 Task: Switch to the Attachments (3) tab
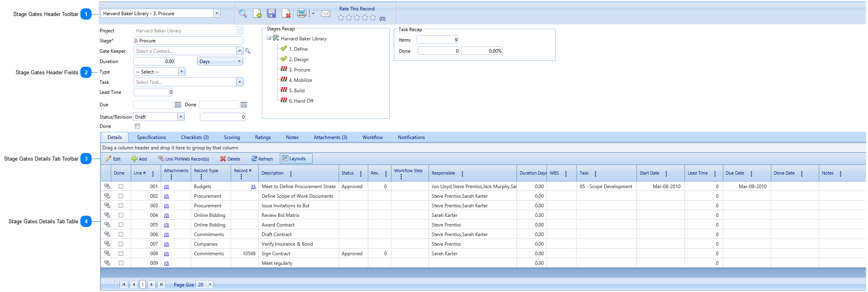(330, 137)
